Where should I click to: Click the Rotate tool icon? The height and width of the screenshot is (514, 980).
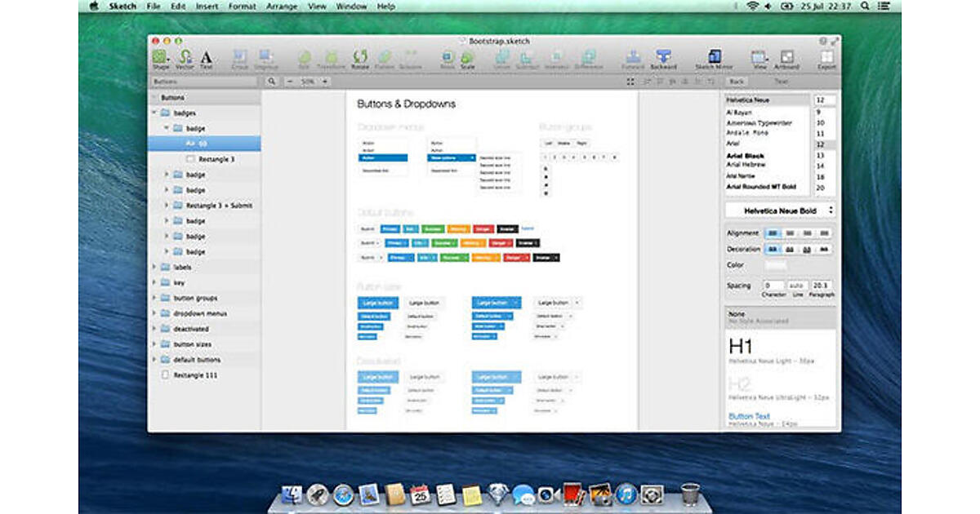[x=359, y=57]
